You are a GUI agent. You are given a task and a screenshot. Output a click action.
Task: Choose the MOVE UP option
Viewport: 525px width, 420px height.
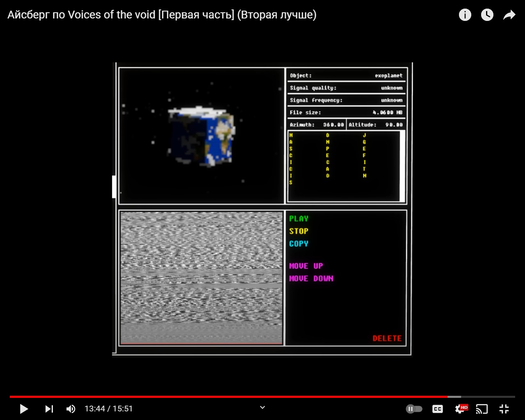(x=306, y=266)
